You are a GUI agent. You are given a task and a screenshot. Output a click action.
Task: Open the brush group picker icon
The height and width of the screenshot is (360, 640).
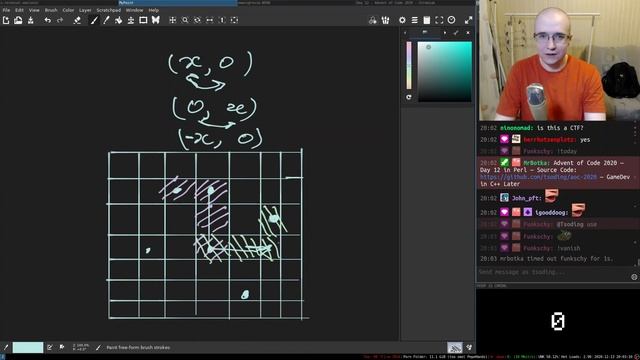click(x=385, y=20)
